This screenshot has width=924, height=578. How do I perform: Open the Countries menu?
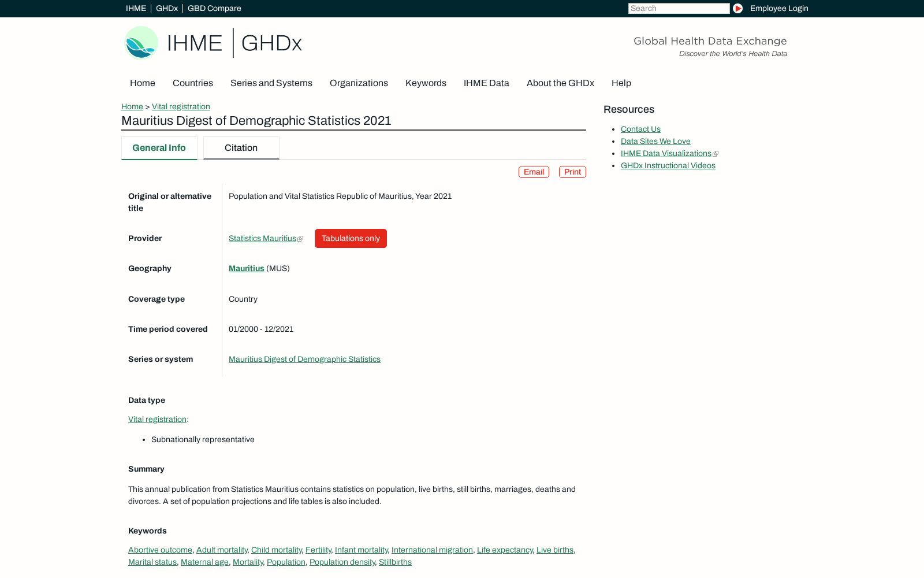tap(193, 83)
